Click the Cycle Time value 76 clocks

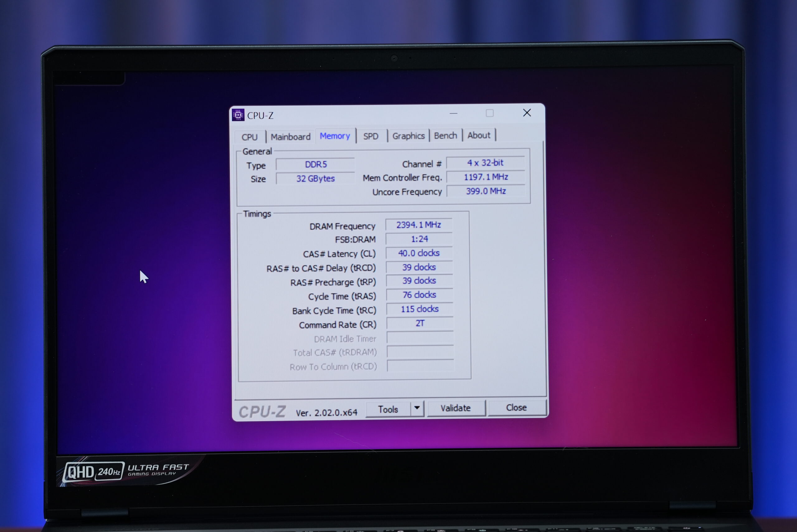[x=420, y=295]
